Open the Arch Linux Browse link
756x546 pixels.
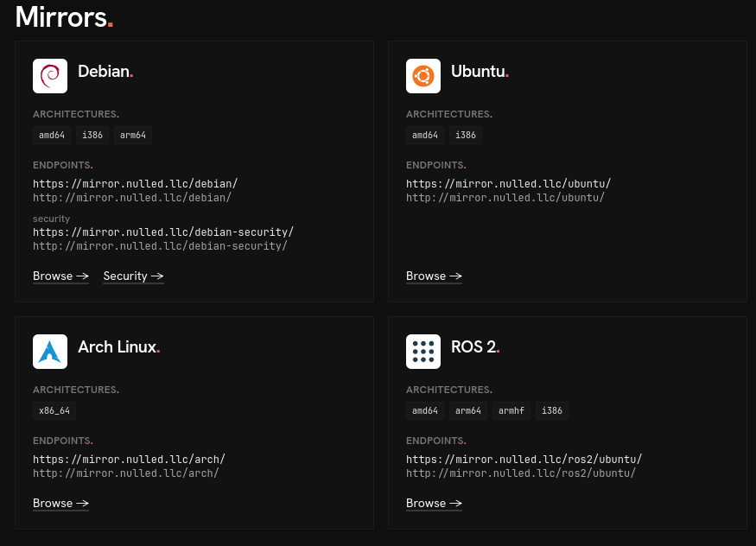[60, 503]
